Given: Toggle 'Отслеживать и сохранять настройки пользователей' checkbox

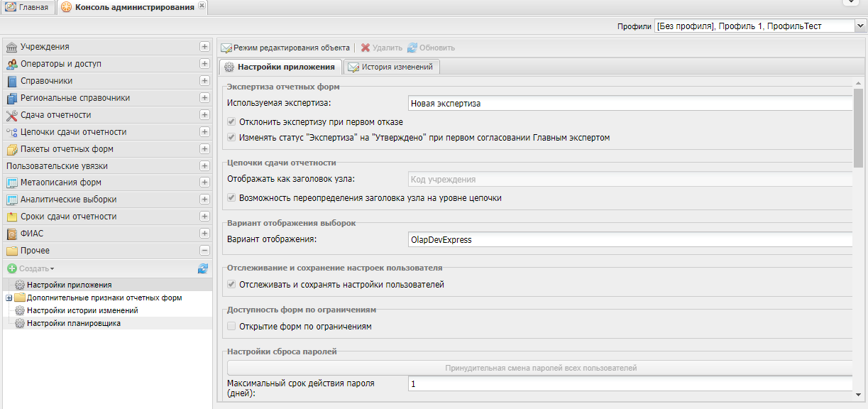Looking at the screenshot, I should [x=231, y=285].
